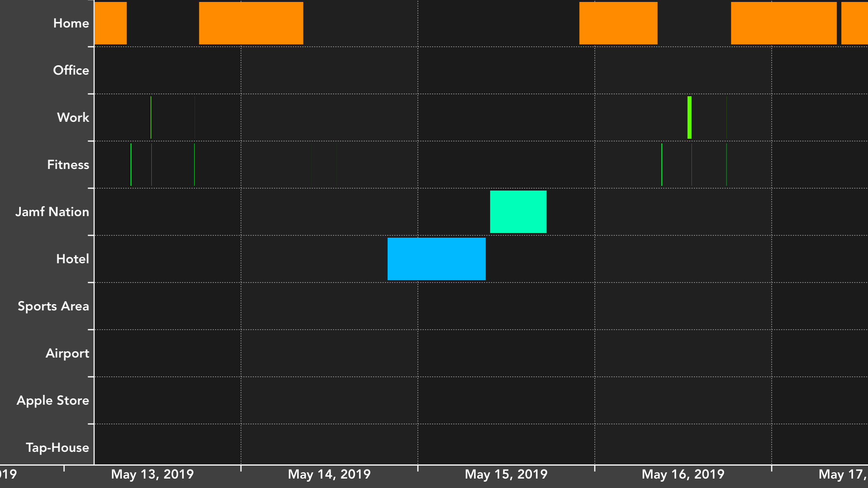Click the May 13, 2019 date label
868x488 pixels.
[153, 474]
